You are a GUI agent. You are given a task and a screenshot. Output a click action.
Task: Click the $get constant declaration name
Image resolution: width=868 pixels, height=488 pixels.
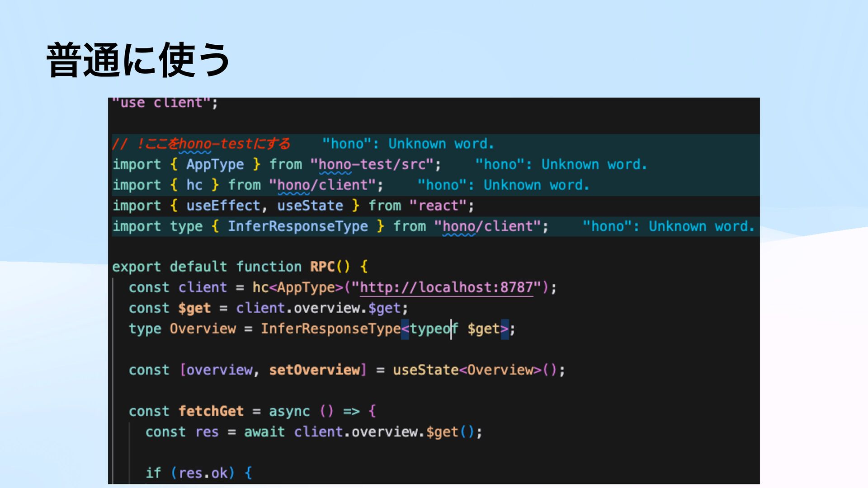click(194, 308)
